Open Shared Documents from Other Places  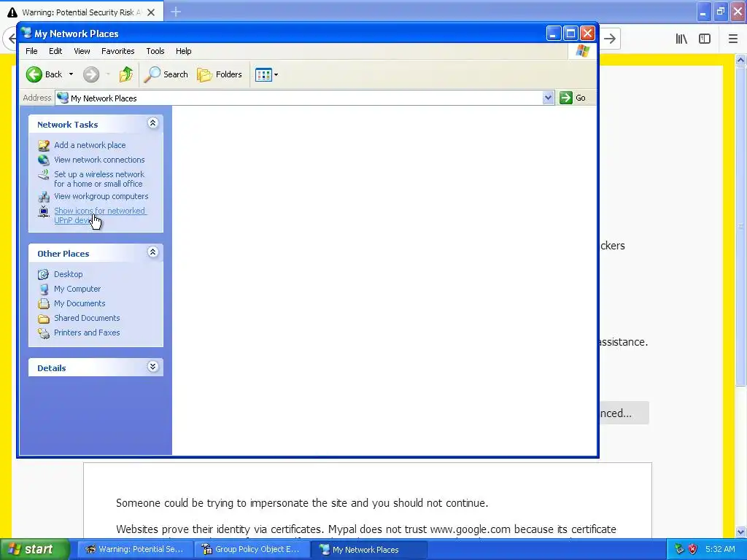coord(87,318)
